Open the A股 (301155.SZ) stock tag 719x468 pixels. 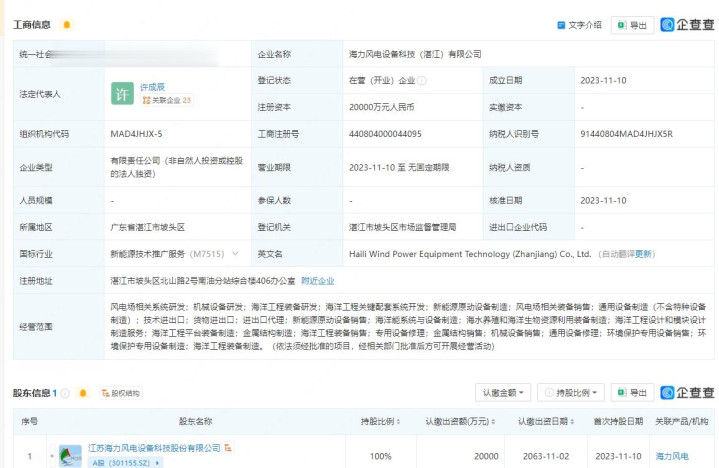click(126, 463)
